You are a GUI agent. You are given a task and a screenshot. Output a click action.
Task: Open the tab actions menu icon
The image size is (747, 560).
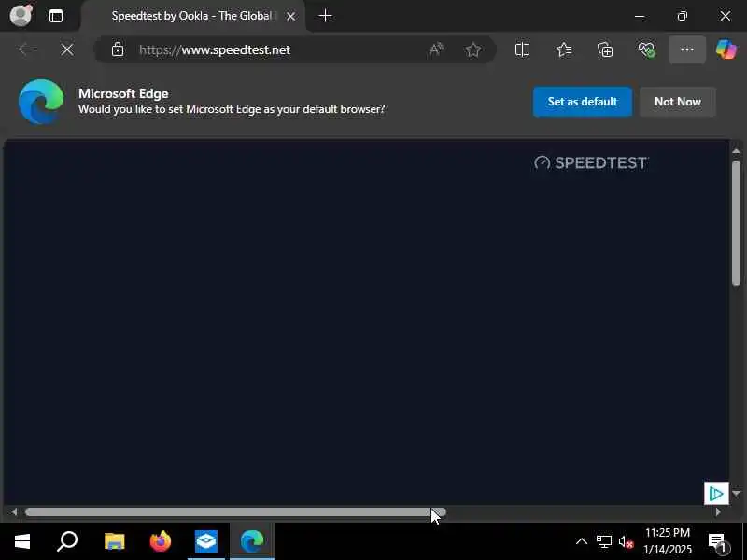[x=56, y=16]
